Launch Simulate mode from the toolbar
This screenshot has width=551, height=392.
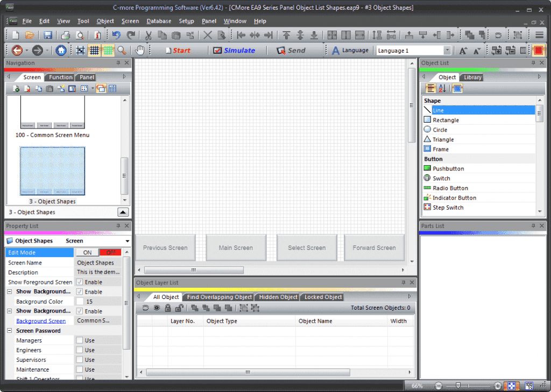(x=235, y=49)
